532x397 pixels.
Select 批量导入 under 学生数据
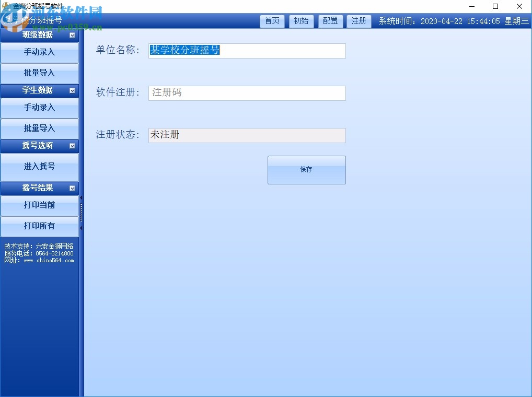[39, 129]
